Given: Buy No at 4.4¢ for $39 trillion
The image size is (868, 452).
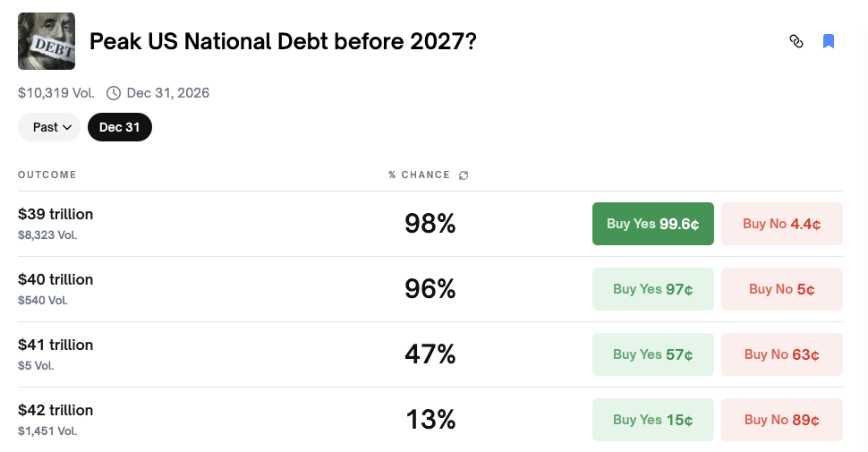Looking at the screenshot, I should click(x=782, y=224).
